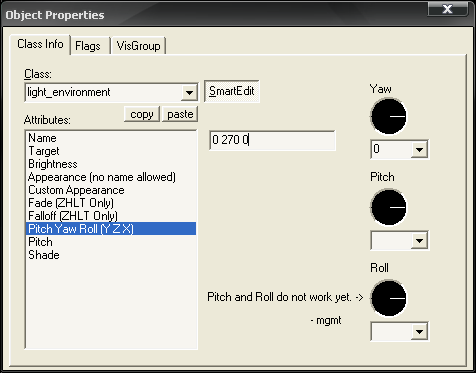Viewport: 476px width, 373px height.
Task: Click the Roll angle dial
Action: coord(388,298)
